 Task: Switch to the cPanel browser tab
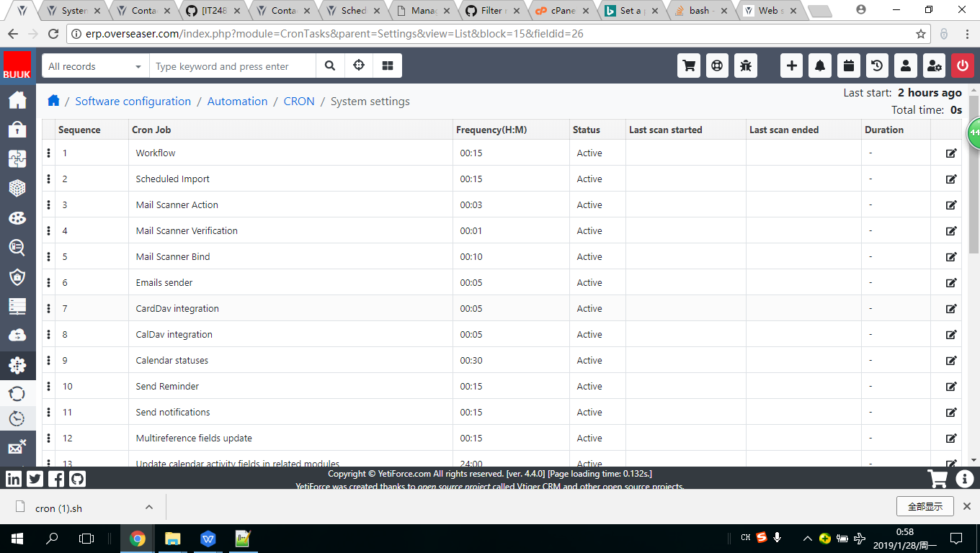(x=564, y=11)
